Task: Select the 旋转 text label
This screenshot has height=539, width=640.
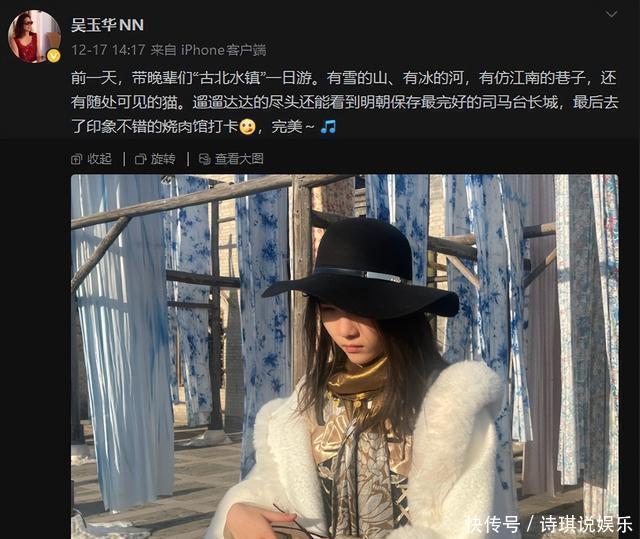Action: (163, 159)
